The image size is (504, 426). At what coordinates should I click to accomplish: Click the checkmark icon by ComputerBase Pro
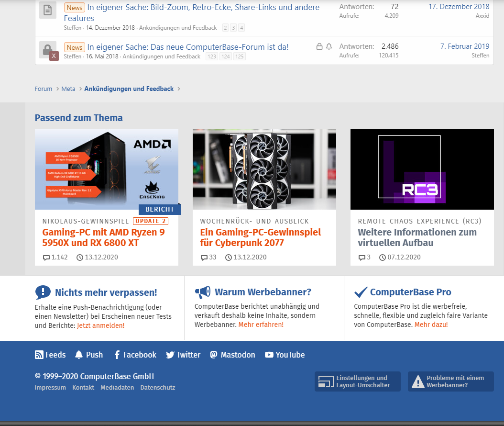pyautogui.click(x=361, y=292)
